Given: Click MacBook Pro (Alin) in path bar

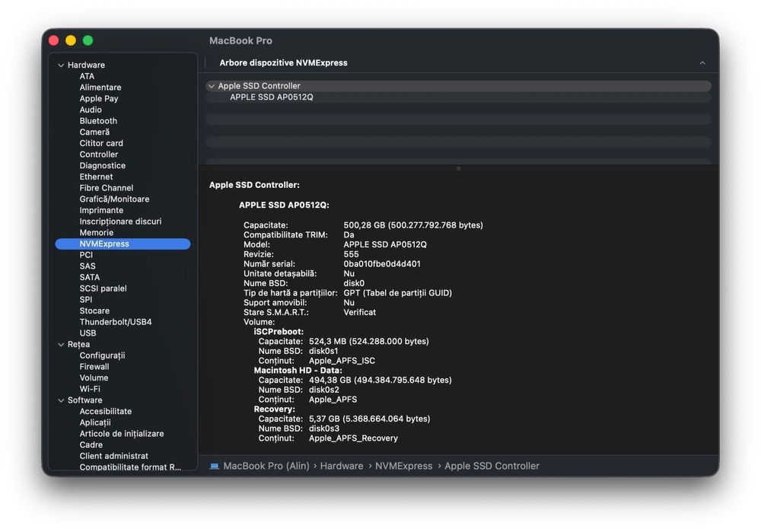Looking at the screenshot, I should [x=266, y=466].
